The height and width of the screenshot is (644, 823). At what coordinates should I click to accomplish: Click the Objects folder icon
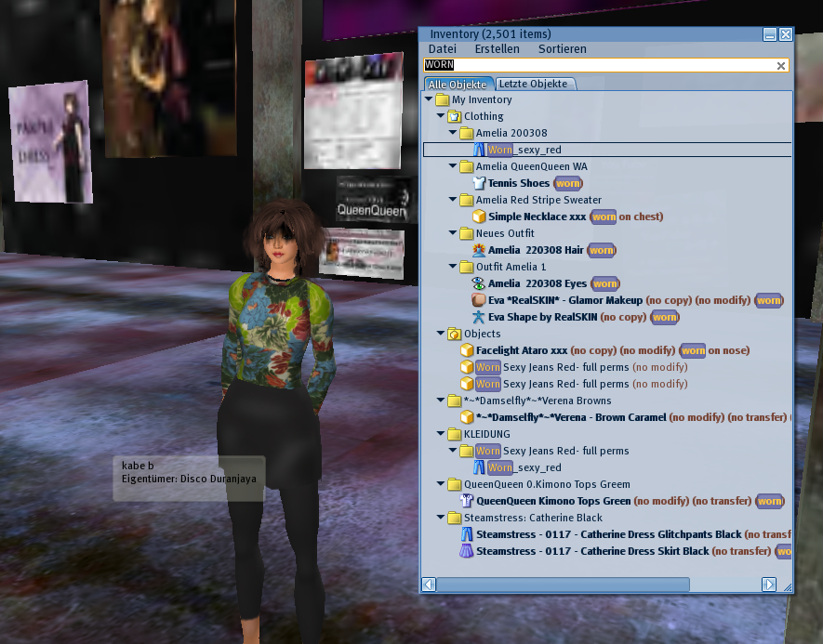tap(455, 334)
